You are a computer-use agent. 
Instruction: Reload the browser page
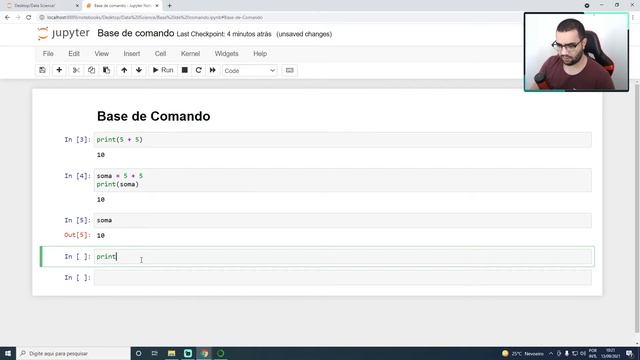point(29,18)
